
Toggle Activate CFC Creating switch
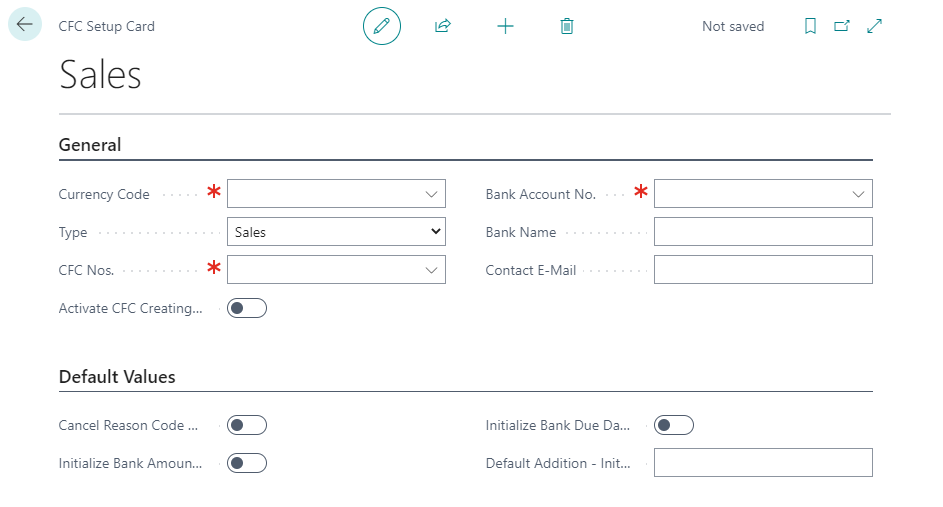[x=247, y=308]
